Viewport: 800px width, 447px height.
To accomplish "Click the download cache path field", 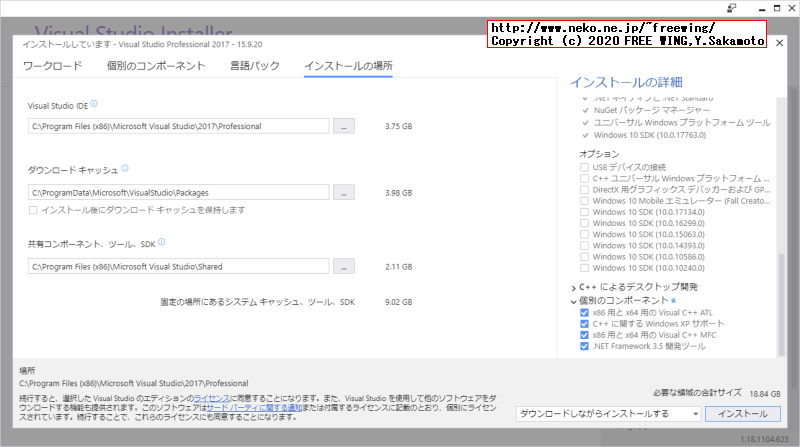I will [179, 192].
